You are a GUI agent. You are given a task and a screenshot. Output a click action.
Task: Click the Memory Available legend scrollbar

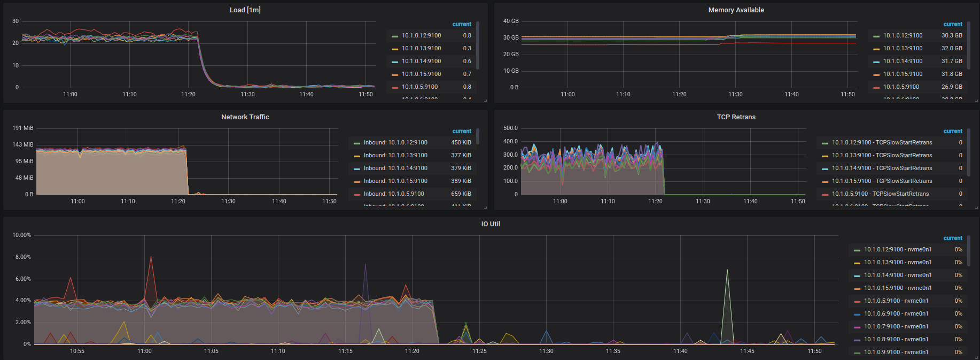[x=969, y=45]
